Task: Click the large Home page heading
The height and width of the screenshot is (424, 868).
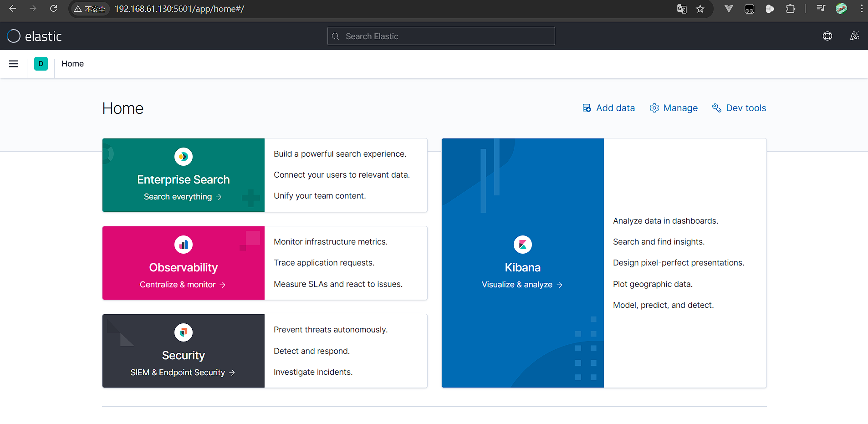Action: coord(123,108)
